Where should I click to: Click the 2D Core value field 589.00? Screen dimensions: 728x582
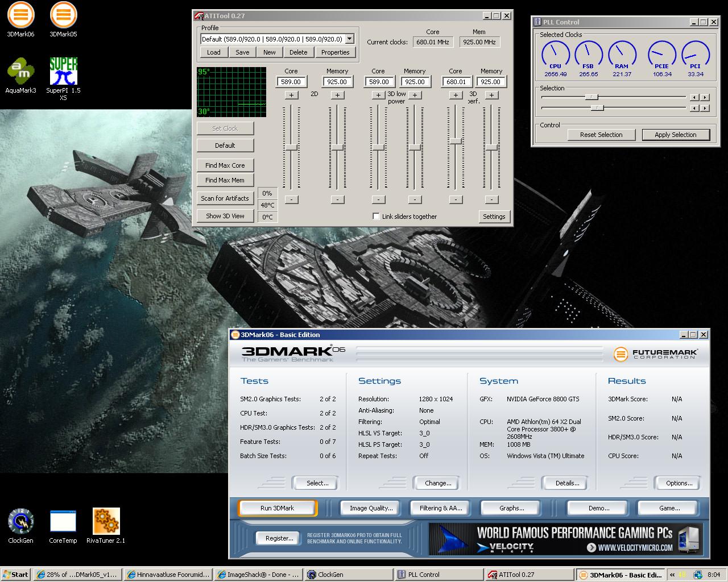[x=291, y=82]
